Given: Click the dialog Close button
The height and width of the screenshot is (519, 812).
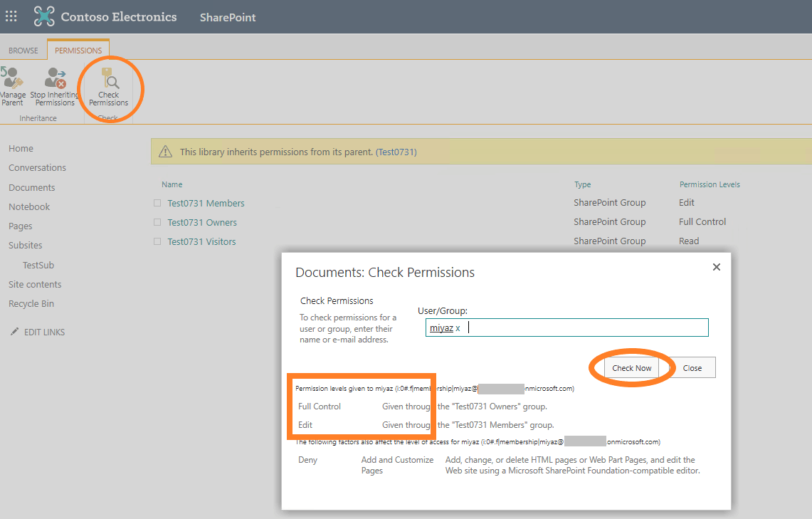Looking at the screenshot, I should (x=692, y=368).
